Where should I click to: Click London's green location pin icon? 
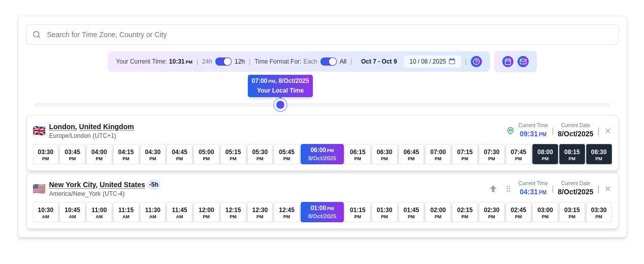click(510, 131)
